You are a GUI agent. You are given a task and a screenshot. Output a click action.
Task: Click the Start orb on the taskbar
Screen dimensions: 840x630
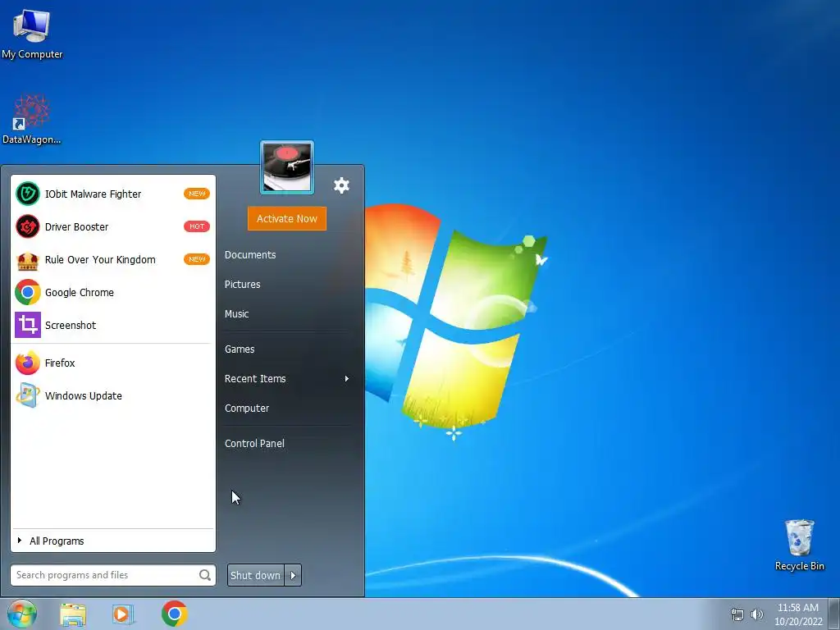coord(22,614)
